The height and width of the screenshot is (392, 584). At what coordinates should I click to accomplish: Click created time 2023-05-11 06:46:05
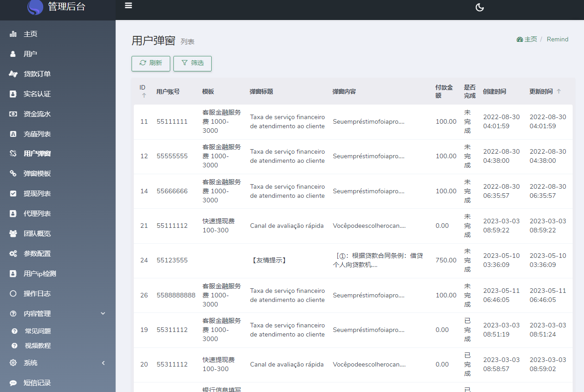coord(502,295)
